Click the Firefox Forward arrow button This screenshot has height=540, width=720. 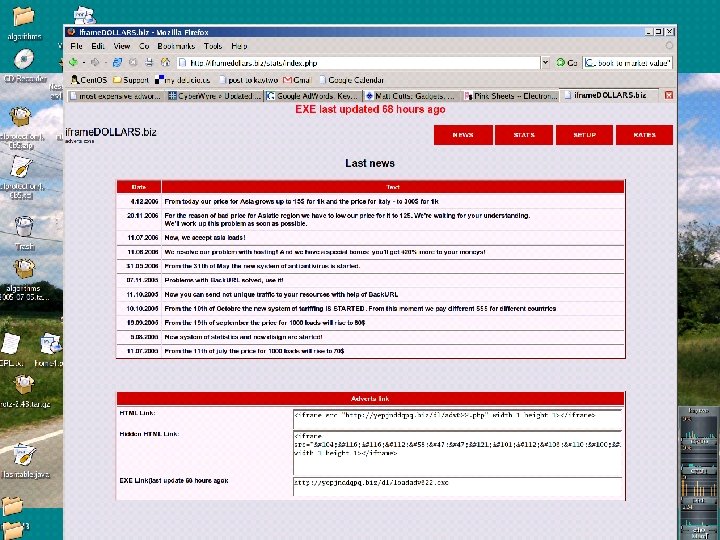click(x=95, y=62)
